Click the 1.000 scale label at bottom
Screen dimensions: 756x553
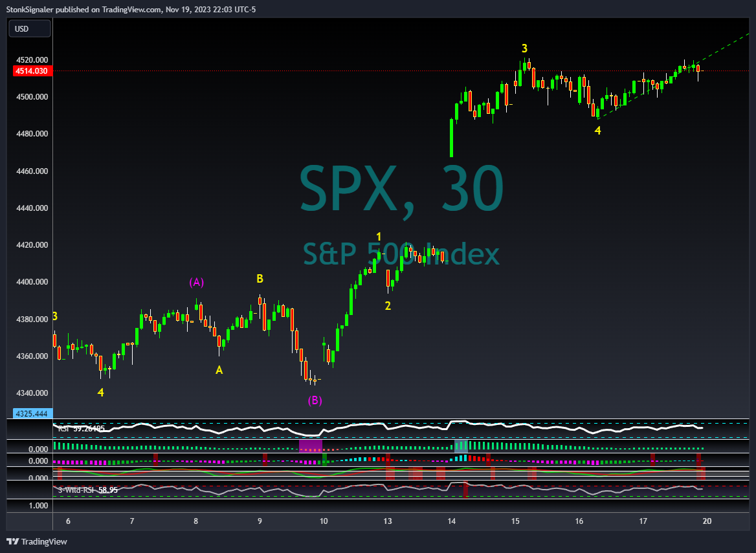tap(39, 505)
